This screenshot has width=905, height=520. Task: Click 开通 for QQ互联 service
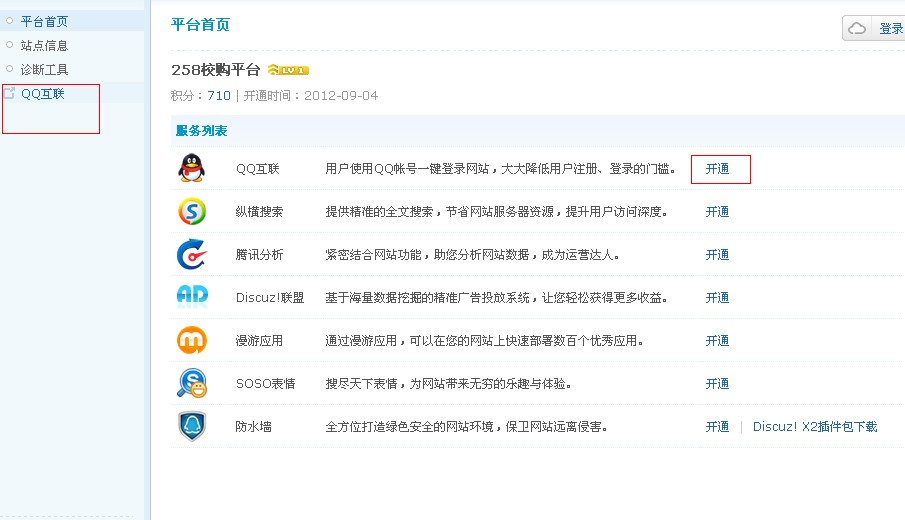717,169
